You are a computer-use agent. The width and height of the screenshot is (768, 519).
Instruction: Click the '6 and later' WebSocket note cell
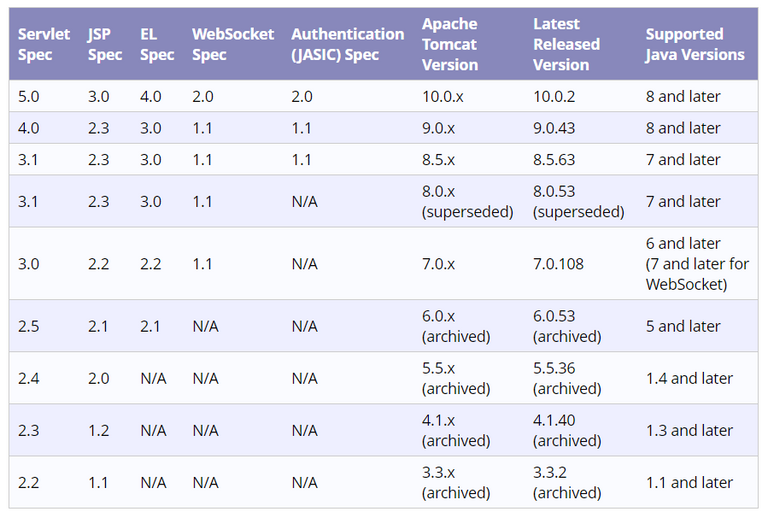[x=697, y=264]
